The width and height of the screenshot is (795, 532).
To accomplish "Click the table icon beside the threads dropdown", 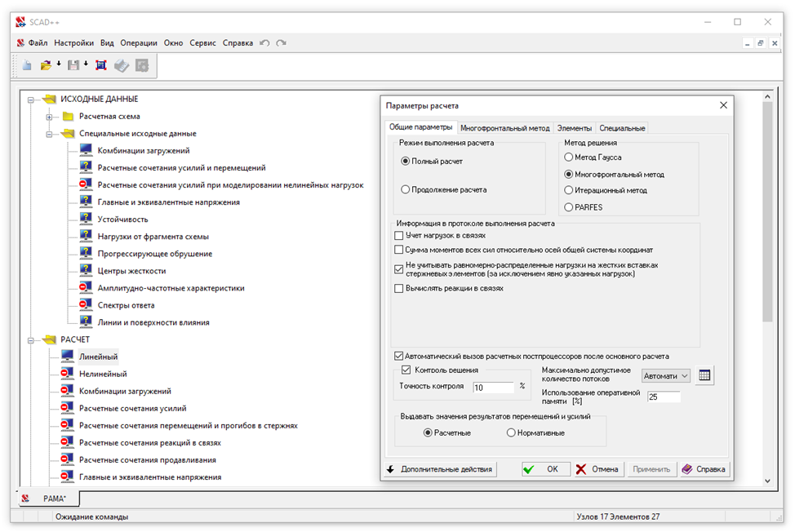I will pyautogui.click(x=704, y=375).
